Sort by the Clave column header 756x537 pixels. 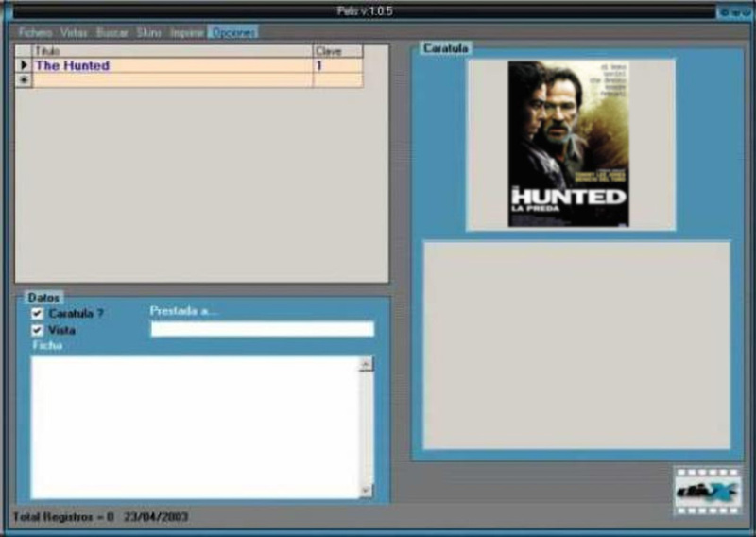[338, 51]
